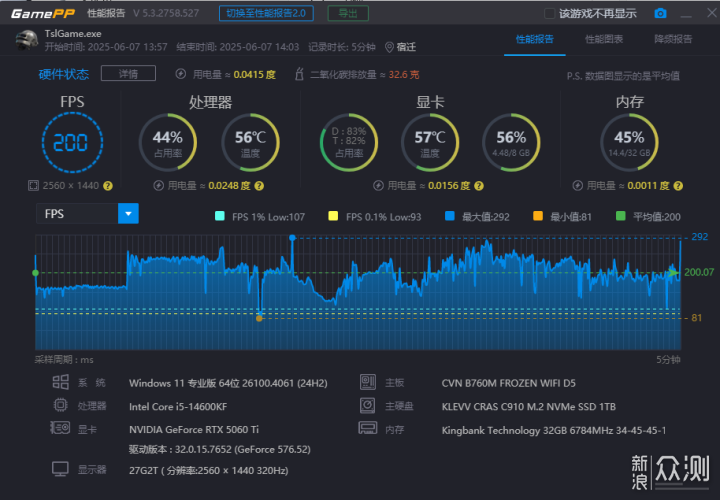
Task: Click the graphics card icon in hardware list
Action: (x=60, y=428)
